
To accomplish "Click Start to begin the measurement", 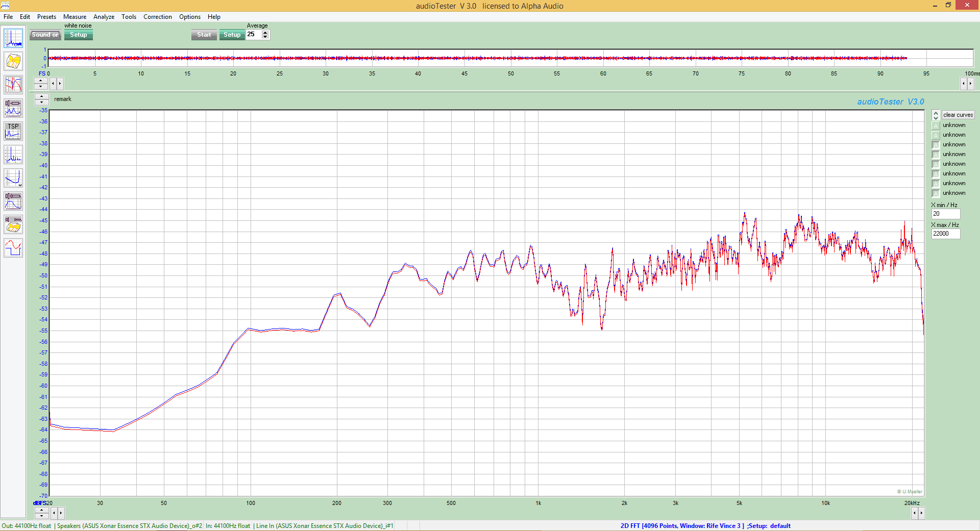I will [x=204, y=35].
